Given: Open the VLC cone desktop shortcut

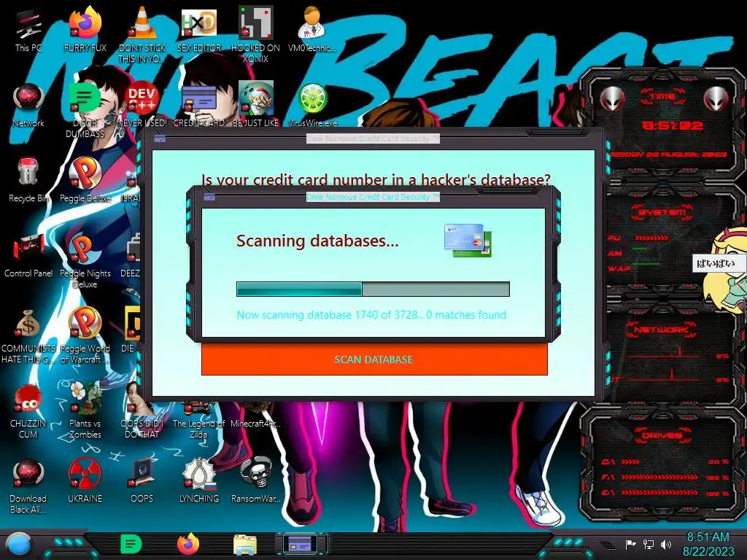Looking at the screenshot, I should (142, 34).
